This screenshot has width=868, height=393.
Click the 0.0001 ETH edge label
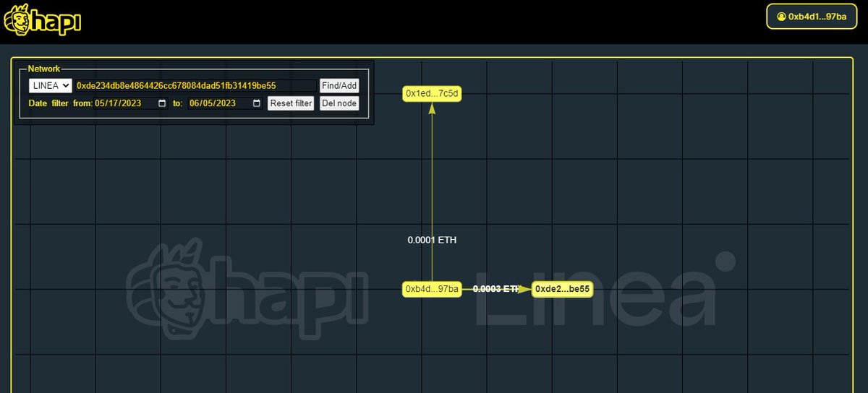point(432,239)
